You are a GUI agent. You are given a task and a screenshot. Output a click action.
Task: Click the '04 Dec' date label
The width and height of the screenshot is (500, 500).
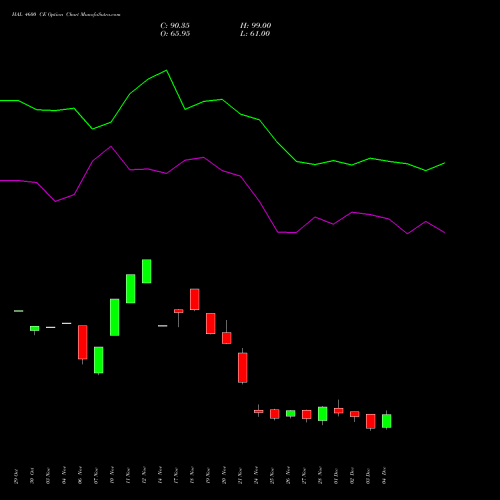pyautogui.click(x=384, y=475)
